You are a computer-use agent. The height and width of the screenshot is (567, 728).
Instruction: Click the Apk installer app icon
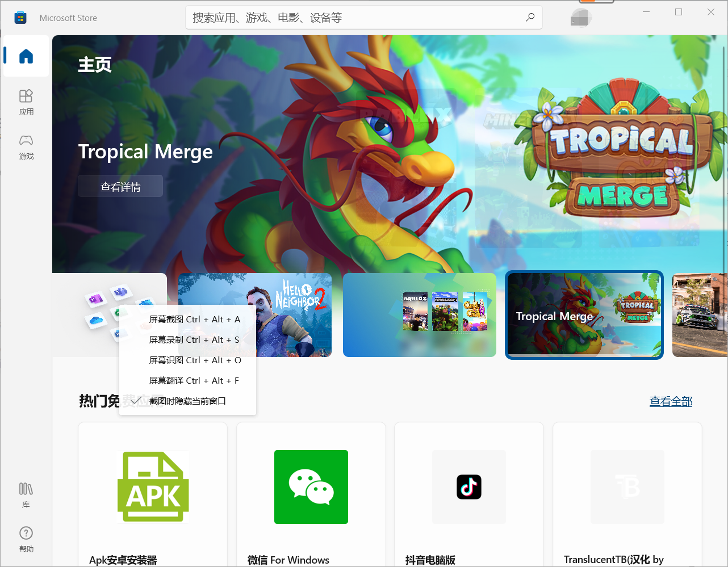pos(153,487)
